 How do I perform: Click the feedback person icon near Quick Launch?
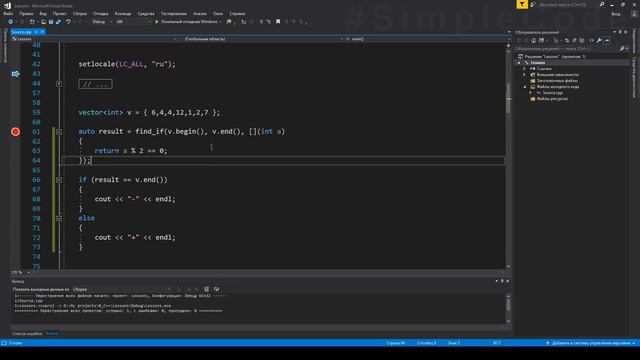(533, 4)
